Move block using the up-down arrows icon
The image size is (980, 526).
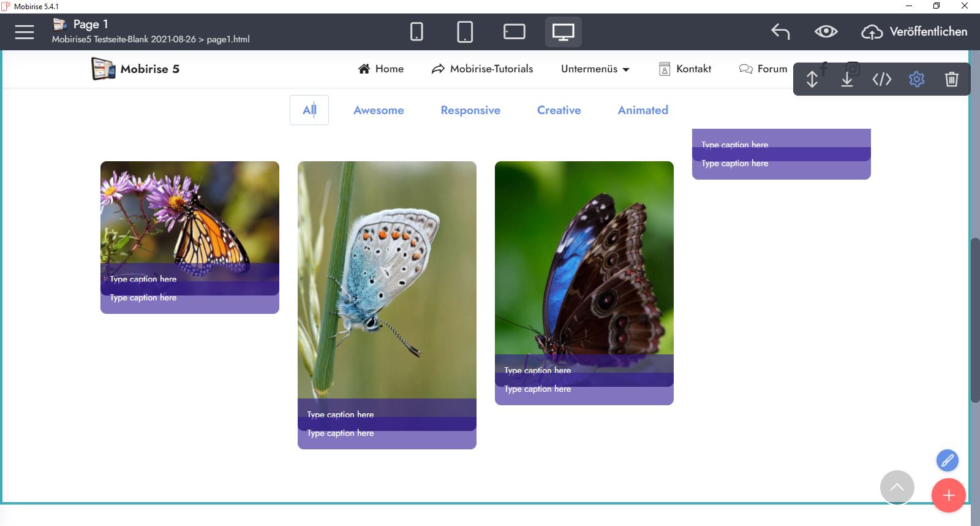pyautogui.click(x=812, y=79)
